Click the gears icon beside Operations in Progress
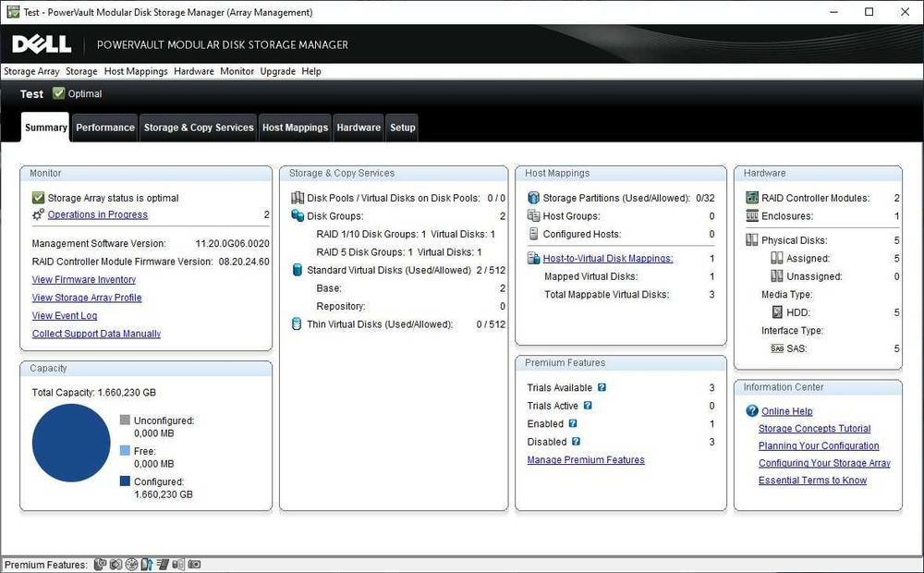This screenshot has height=573, width=924. tap(38, 214)
